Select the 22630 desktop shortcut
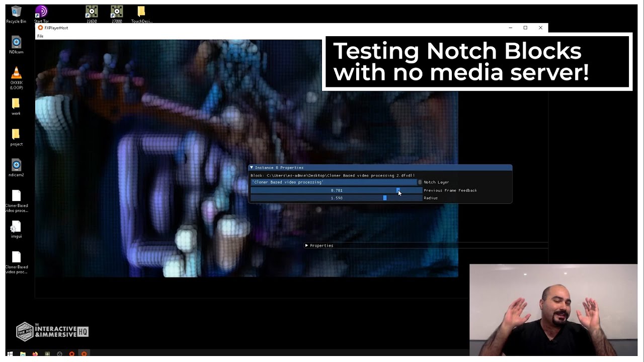 (92, 15)
